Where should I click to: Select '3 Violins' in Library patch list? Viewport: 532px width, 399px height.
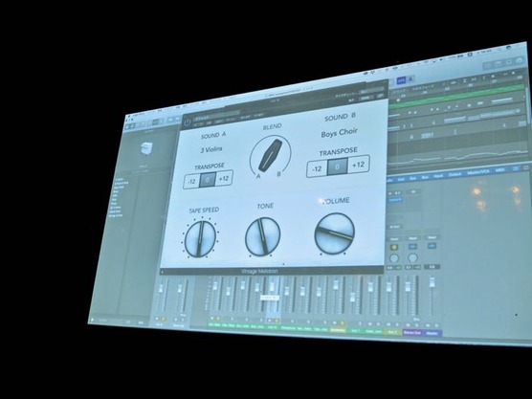pyautogui.click(x=119, y=179)
